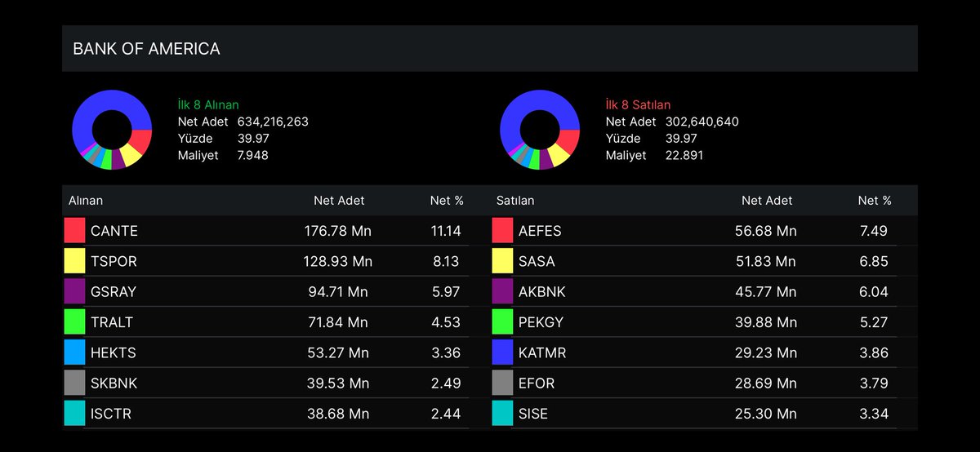Click the 25.30 Mn value
Image resolution: width=980 pixels, height=452 pixels.
766,414
